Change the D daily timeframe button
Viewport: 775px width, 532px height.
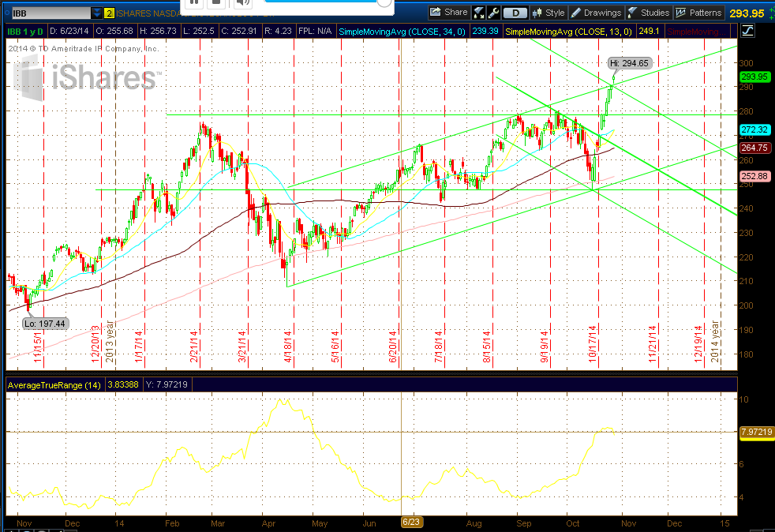pos(515,13)
